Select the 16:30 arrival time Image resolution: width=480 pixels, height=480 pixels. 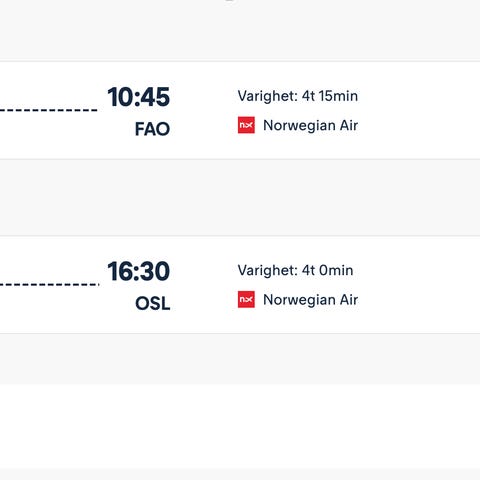click(138, 271)
